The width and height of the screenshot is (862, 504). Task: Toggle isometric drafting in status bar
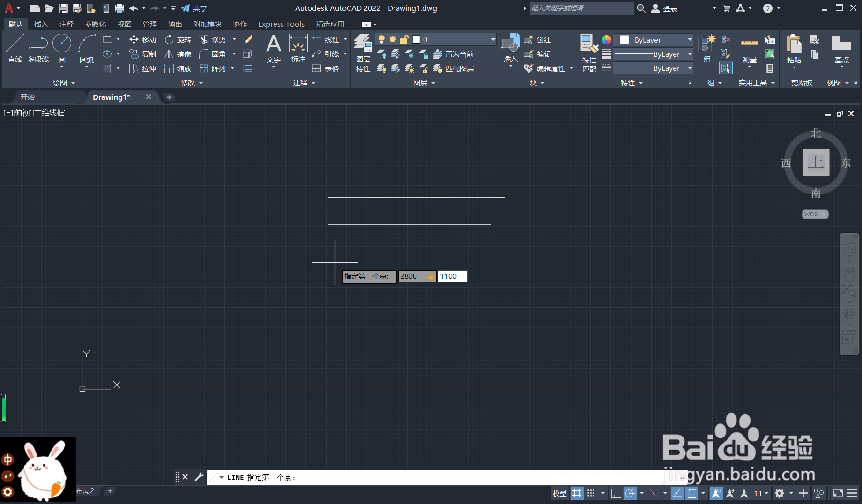pos(654,493)
